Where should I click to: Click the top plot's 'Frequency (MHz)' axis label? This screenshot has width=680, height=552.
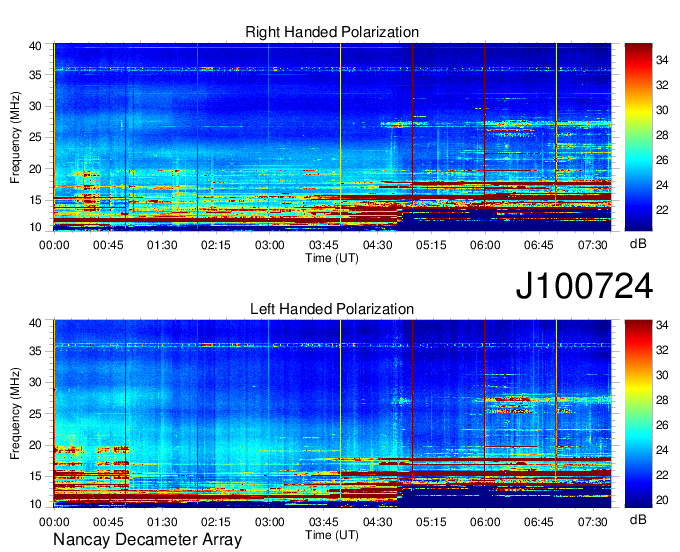15,137
